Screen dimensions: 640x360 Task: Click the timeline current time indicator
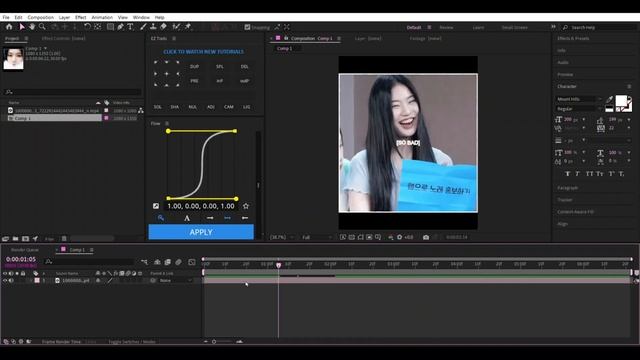click(x=279, y=265)
